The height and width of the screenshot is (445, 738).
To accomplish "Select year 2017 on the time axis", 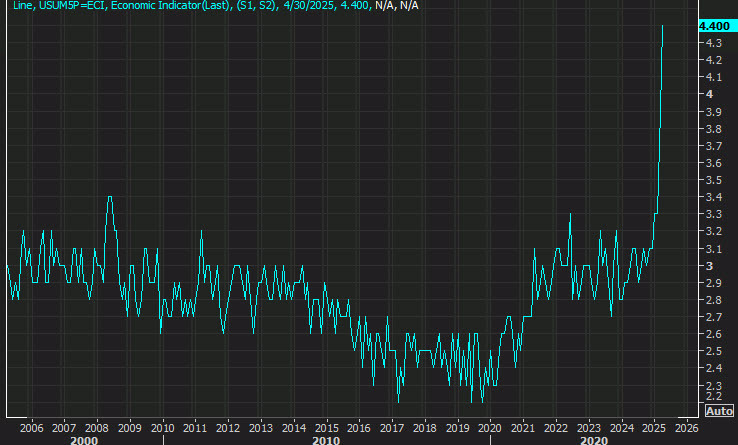I will click(x=391, y=425).
